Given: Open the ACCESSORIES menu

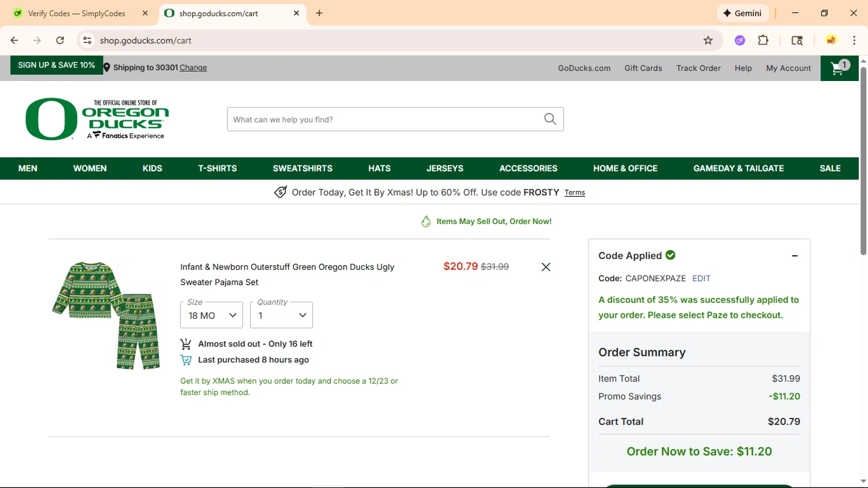Looking at the screenshot, I should pos(528,168).
